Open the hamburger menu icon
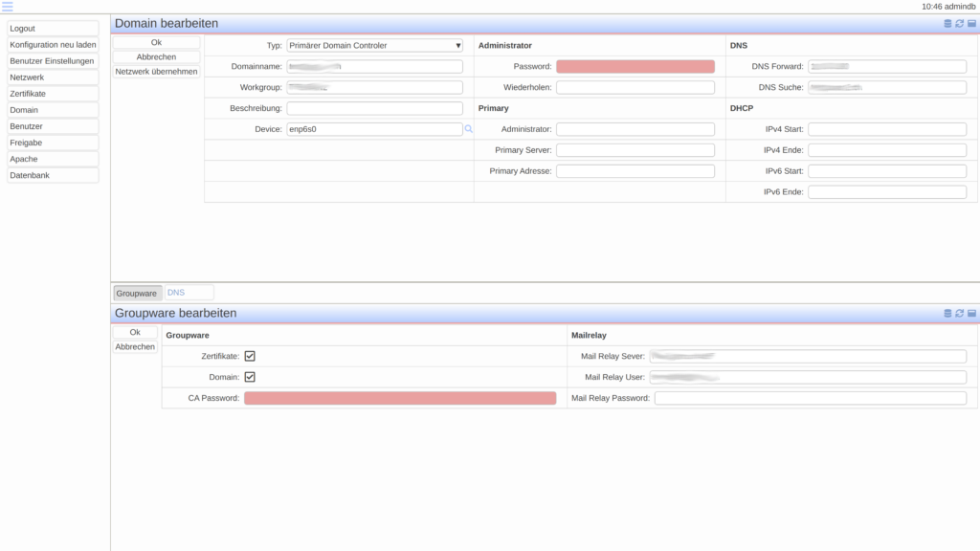The width and height of the screenshot is (980, 551). tap(8, 7)
